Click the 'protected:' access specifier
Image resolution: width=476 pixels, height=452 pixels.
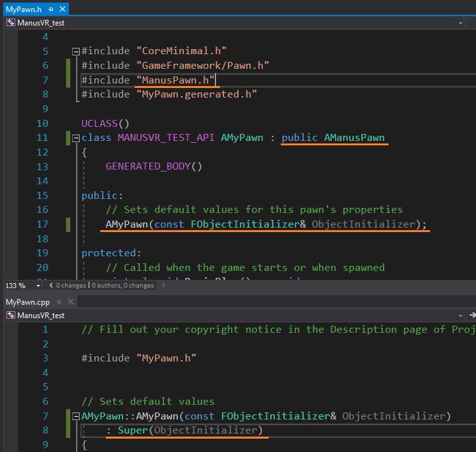coord(112,253)
